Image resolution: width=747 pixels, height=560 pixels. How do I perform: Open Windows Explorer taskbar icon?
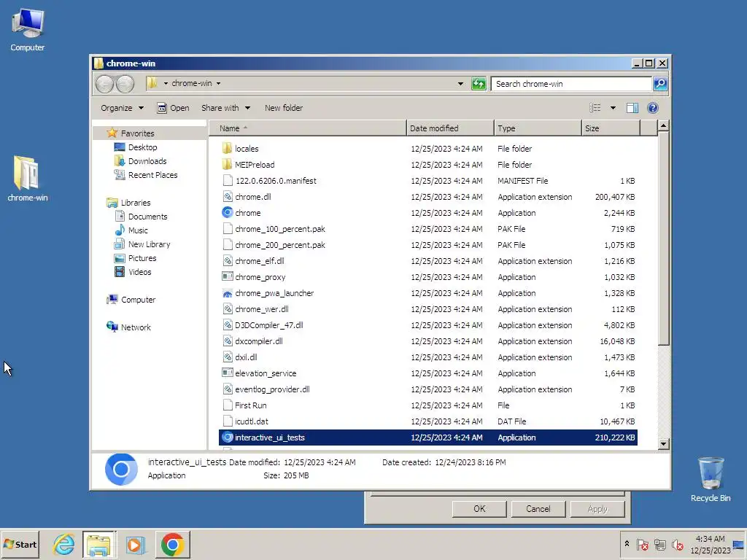click(98, 544)
